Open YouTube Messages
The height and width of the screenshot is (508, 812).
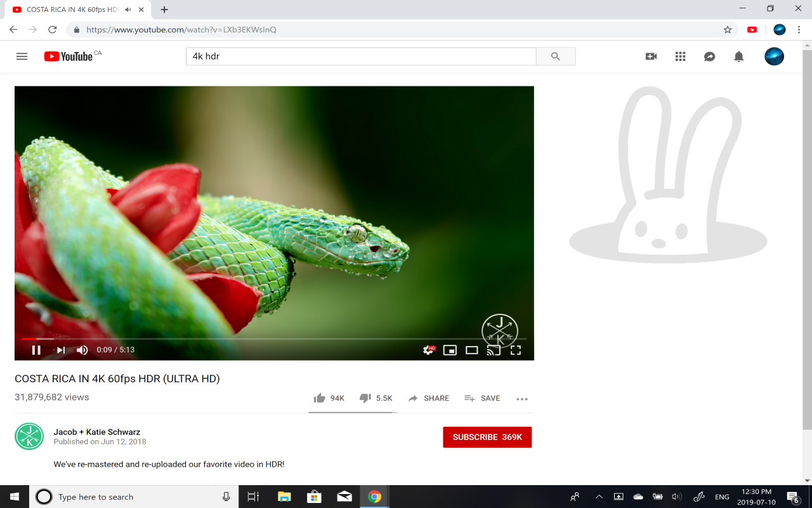pyautogui.click(x=709, y=57)
